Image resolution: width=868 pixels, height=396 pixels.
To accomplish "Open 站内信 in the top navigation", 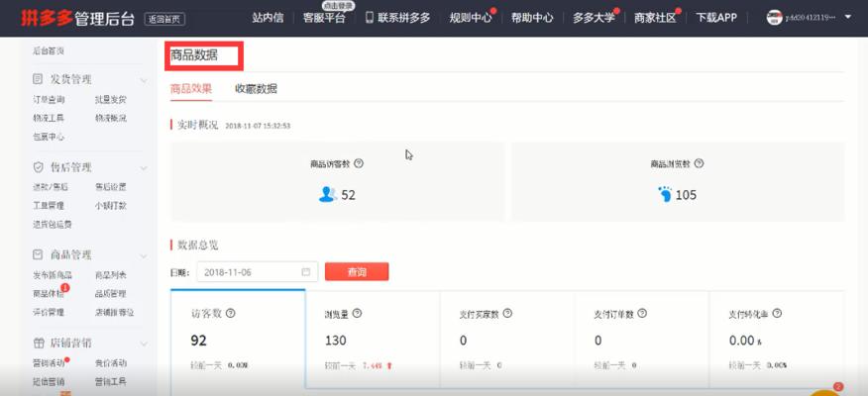I will pos(268,18).
